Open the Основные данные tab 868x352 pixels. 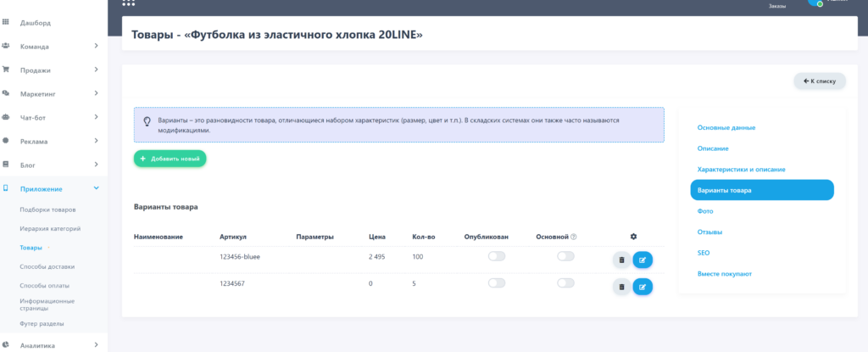(x=726, y=127)
